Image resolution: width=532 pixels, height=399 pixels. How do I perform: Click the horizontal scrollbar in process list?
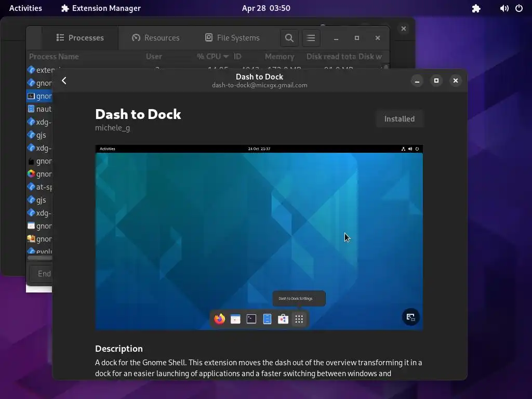point(39,258)
